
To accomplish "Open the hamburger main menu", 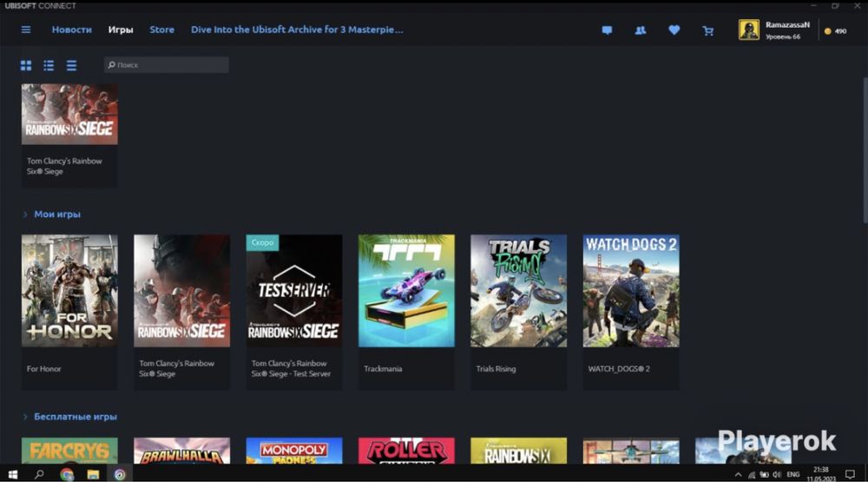I will pyautogui.click(x=26, y=30).
